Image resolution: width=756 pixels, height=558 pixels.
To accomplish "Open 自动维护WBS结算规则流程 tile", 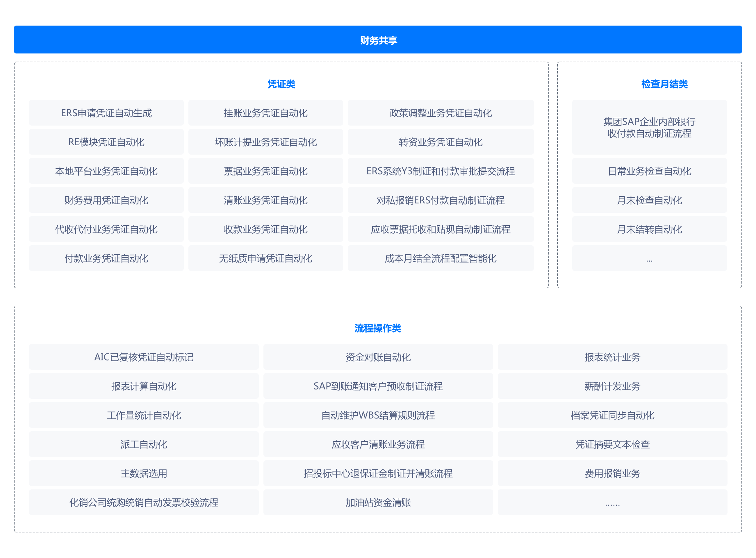I will coord(378,415).
